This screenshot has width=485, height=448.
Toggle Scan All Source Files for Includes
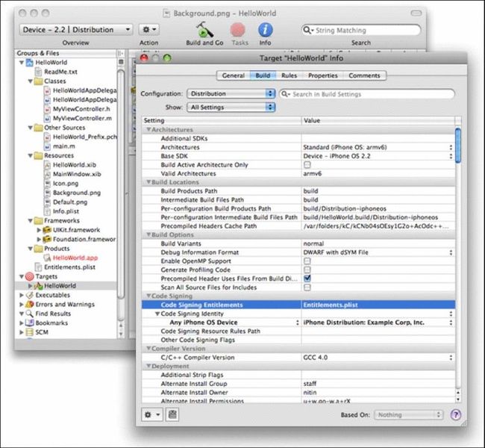(x=307, y=287)
